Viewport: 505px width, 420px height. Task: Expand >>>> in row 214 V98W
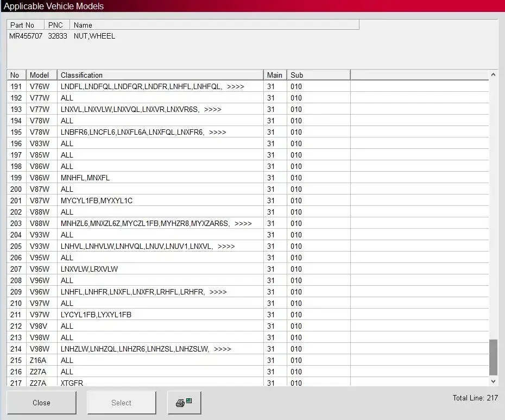tap(223, 349)
